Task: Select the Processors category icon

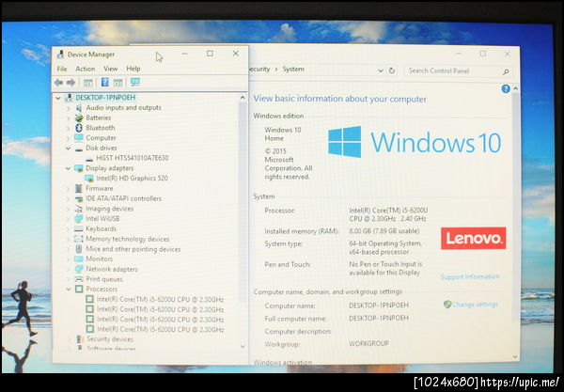Action: point(79,289)
